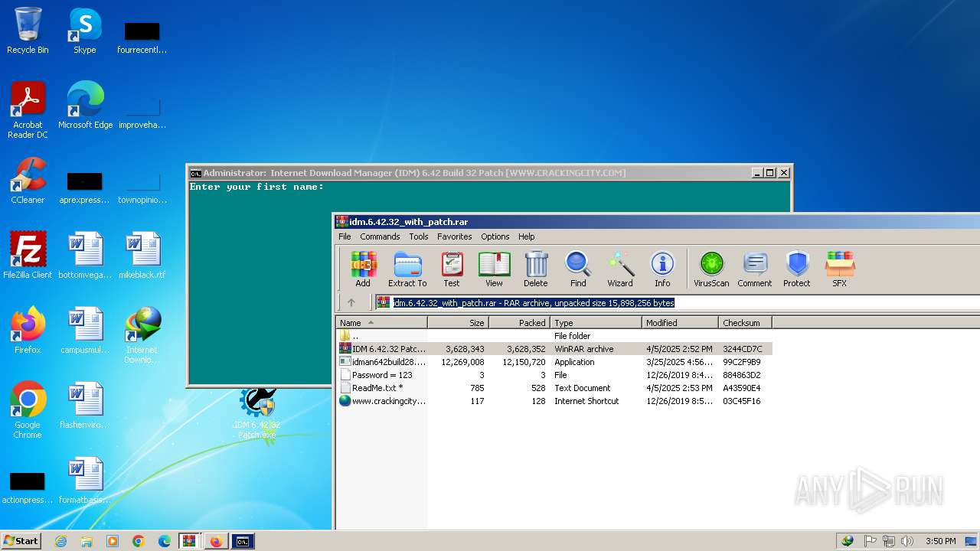Click the Add toolbar icon in WinRAR
The width and height of the screenshot is (980, 551).
pos(363,269)
